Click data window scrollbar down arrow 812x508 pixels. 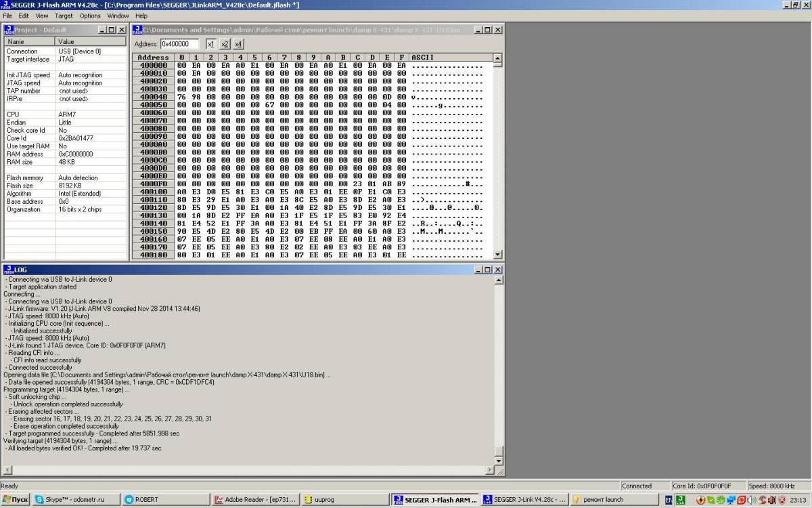tap(498, 255)
